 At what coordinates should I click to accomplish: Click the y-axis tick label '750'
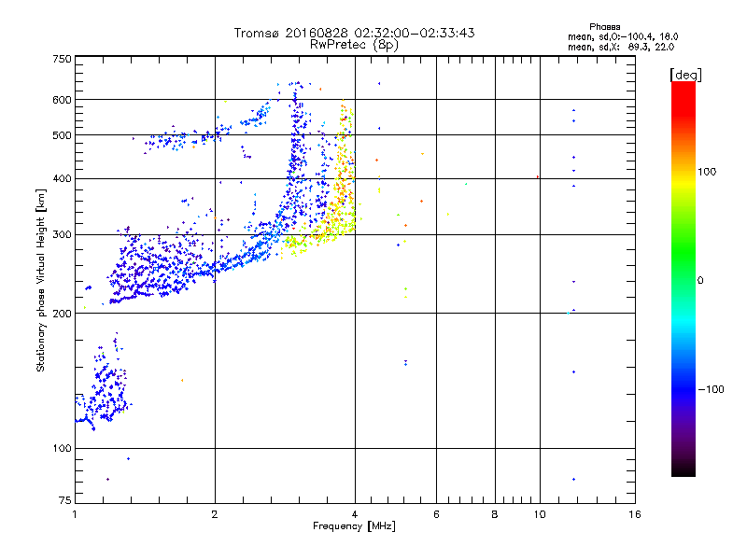tap(62, 59)
